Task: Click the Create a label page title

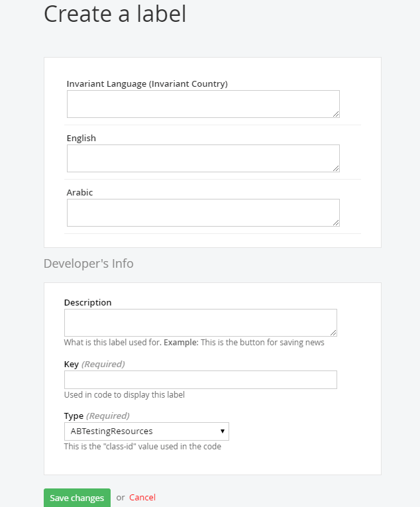Action: coord(115,14)
